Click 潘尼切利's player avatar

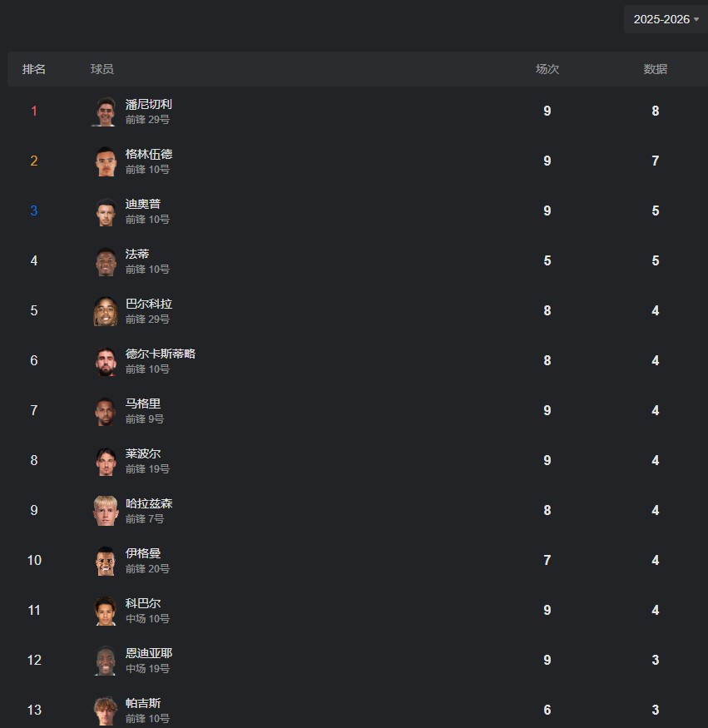click(105, 111)
